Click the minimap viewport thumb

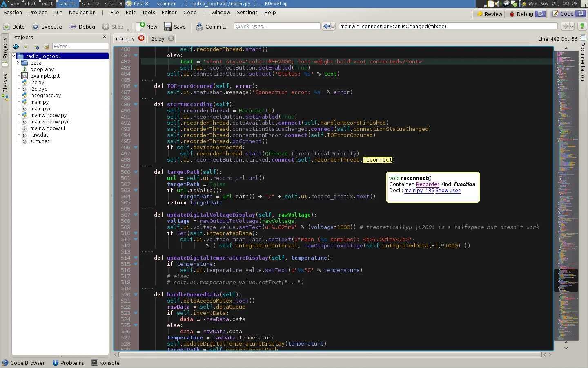tap(566, 280)
